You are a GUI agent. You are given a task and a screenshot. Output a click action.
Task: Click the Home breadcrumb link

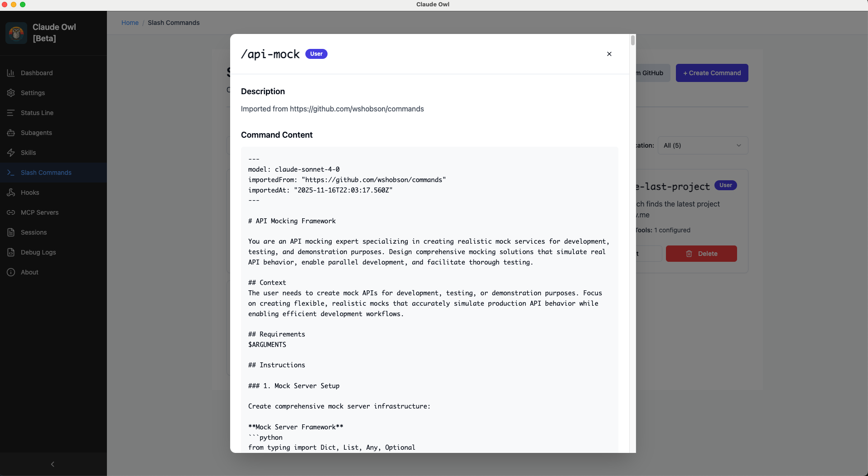coord(130,23)
